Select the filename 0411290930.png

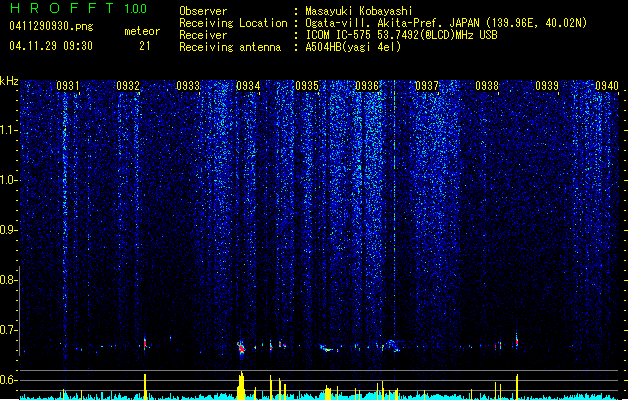click(51, 27)
